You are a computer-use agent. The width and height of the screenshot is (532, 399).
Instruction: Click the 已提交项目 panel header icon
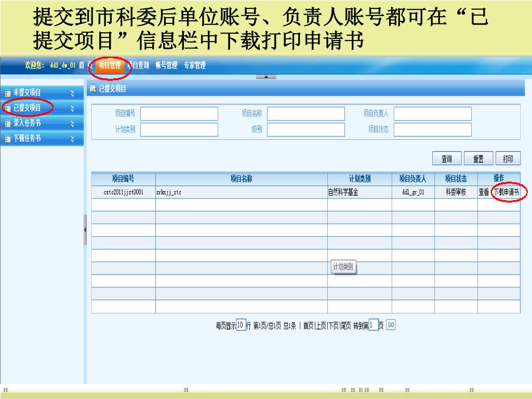[x=92, y=89]
